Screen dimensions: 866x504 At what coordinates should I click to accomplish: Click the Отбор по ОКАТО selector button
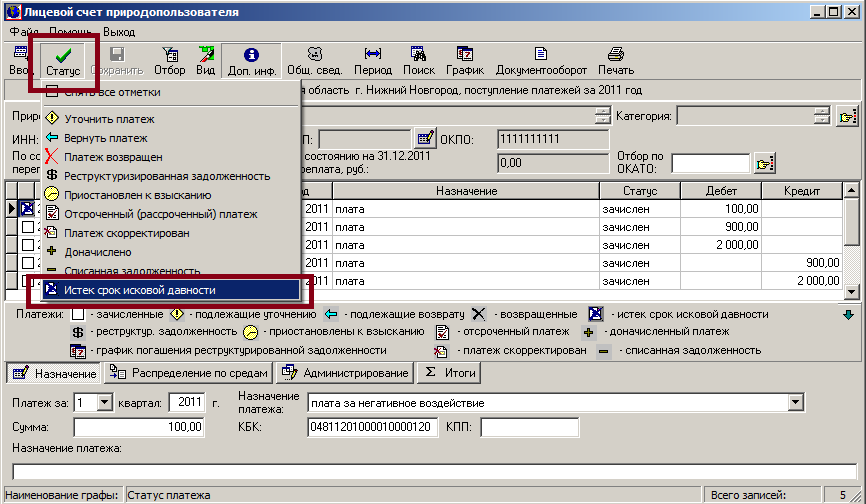pyautogui.click(x=765, y=163)
